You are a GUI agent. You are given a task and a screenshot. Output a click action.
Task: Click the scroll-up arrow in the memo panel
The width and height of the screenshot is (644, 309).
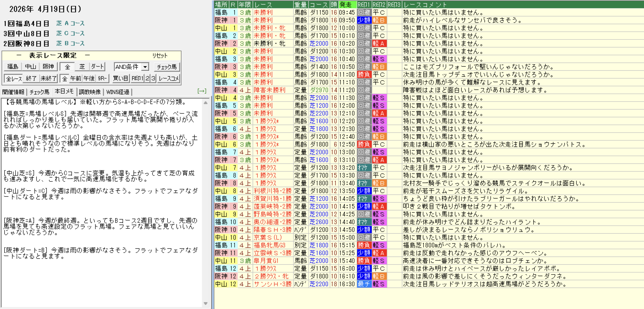point(206,103)
